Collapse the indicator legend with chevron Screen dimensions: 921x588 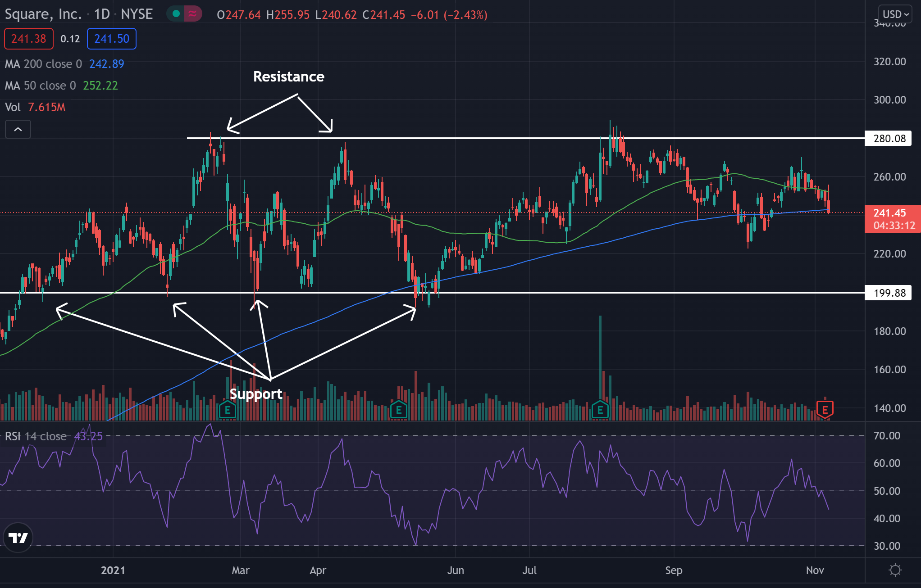(18, 129)
